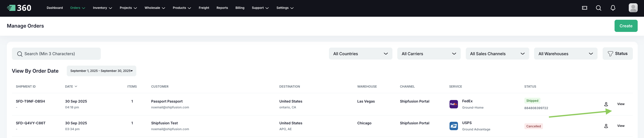Open the user profile avatar
644x138 pixels.
pyautogui.click(x=633, y=8)
